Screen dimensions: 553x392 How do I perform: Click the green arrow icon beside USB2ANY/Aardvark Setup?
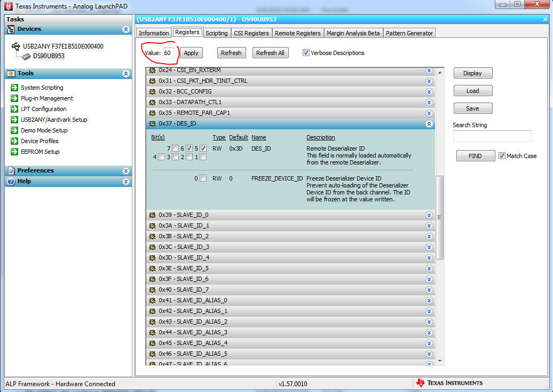[14, 120]
